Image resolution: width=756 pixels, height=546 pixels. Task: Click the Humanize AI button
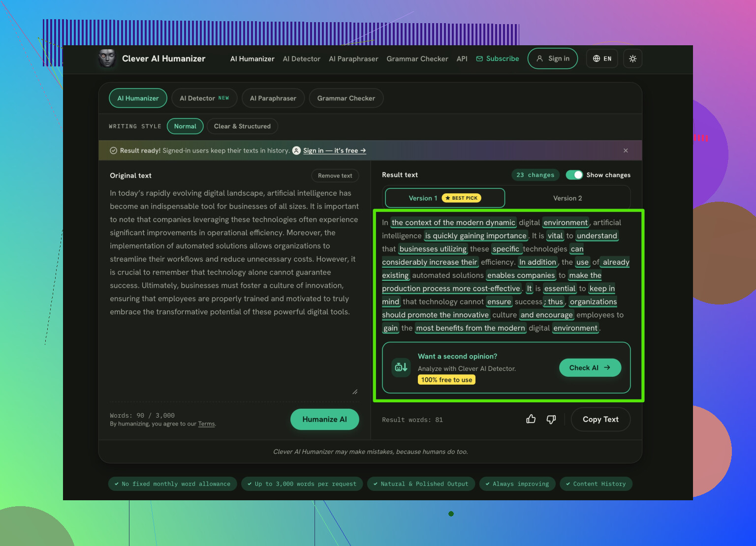(325, 420)
